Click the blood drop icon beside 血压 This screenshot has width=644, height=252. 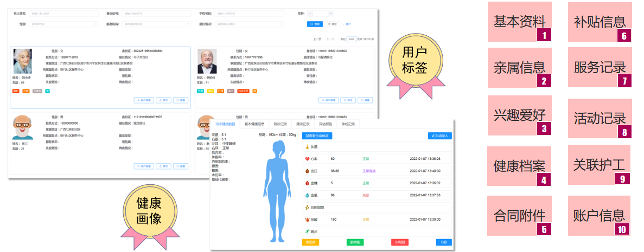pyautogui.click(x=307, y=171)
